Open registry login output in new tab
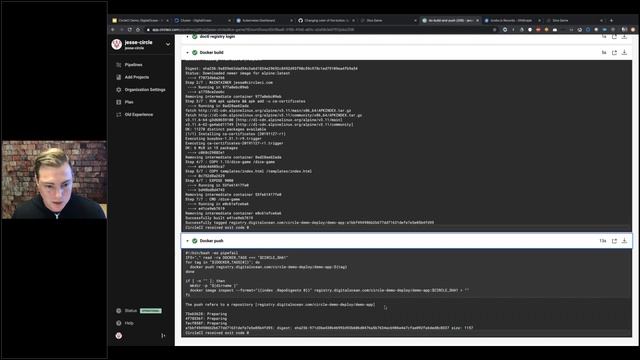Viewport: 640px width, 360px height. (614, 37)
